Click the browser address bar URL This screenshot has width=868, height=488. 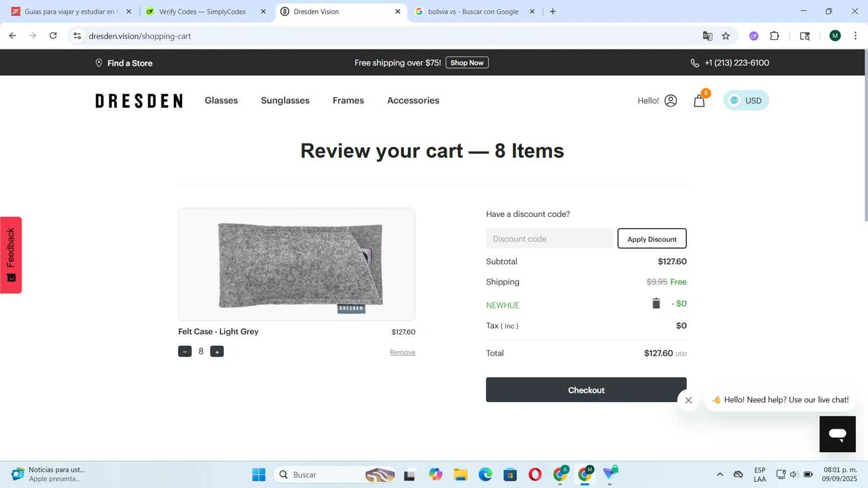[140, 36]
